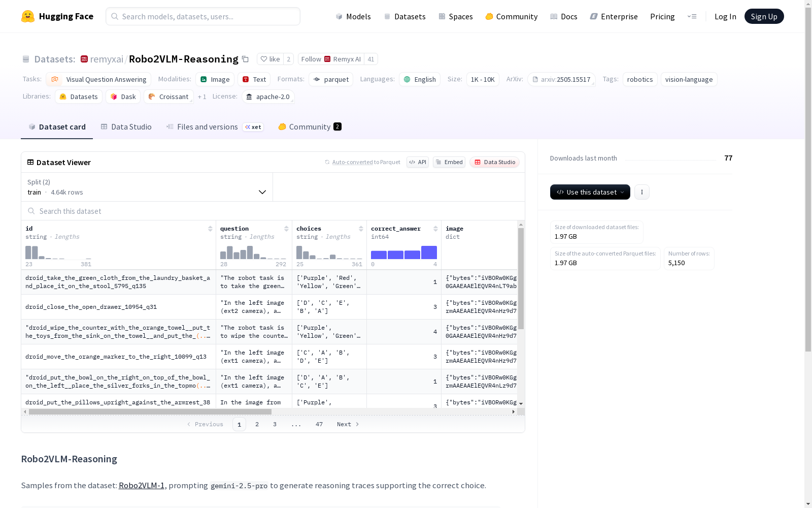The height and width of the screenshot is (508, 812).
Task: Open Enterprise in the top navigation
Action: (614, 16)
